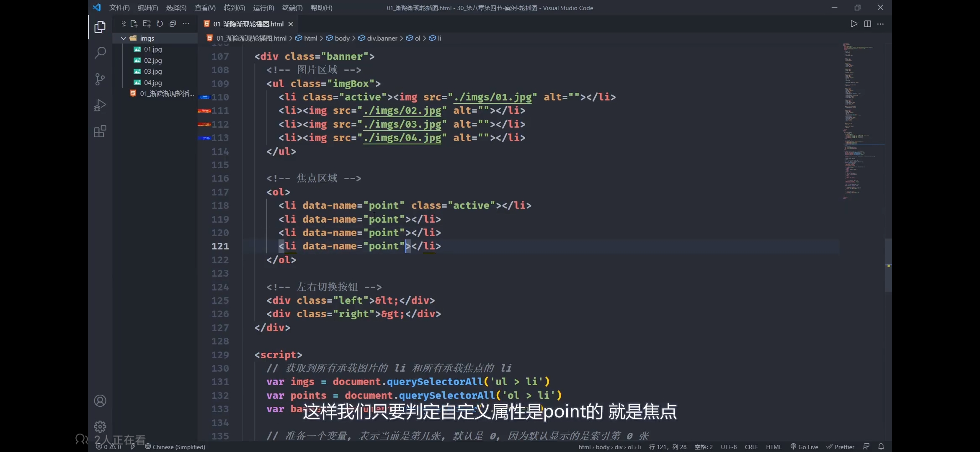Start Go Live server
980x452 pixels.
click(x=804, y=447)
